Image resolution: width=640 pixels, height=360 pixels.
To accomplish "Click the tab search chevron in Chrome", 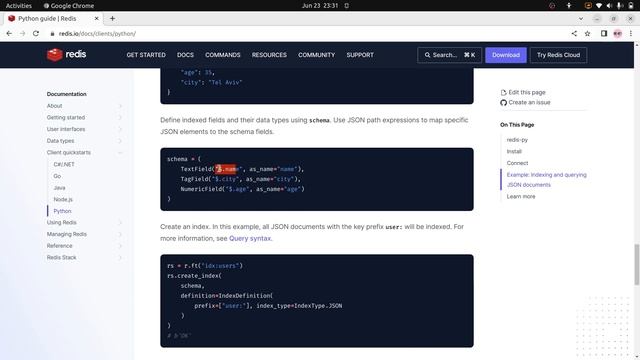I will click(581, 18).
